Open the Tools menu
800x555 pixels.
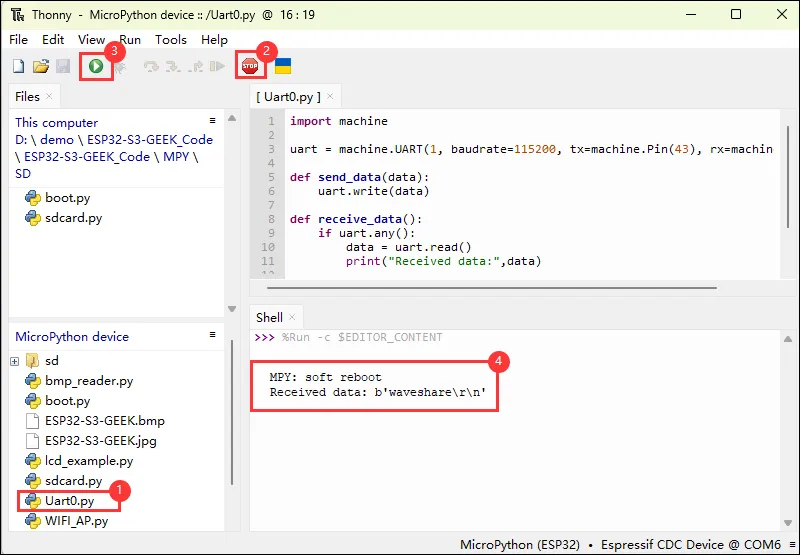[x=170, y=40]
